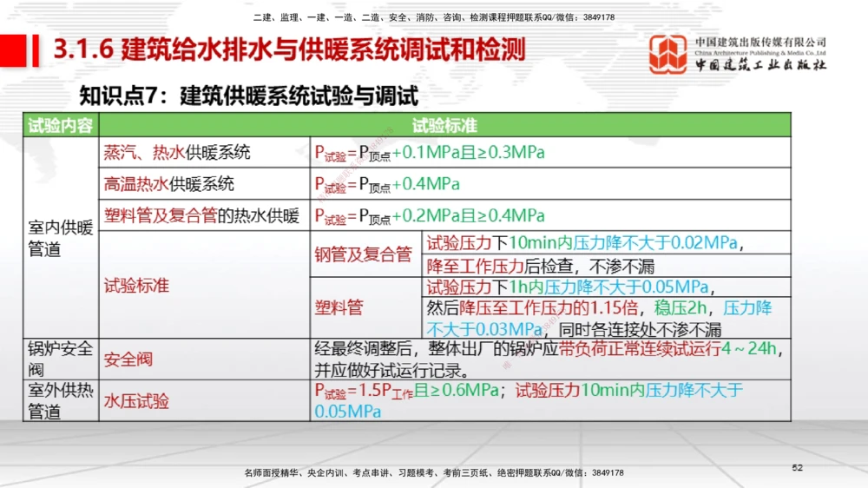The image size is (868, 488).
Task: Click the formula 'P顶点+0.2MPa且≥0.4MPa'
Action: 451,216
